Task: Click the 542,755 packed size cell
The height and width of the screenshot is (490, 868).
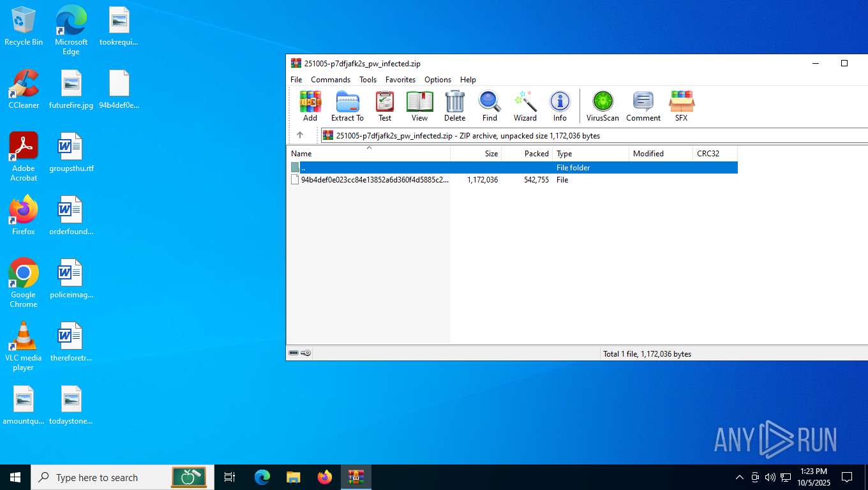Action: point(535,180)
